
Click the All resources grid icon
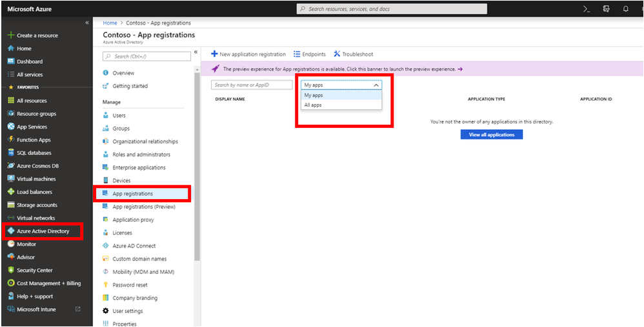[11, 100]
